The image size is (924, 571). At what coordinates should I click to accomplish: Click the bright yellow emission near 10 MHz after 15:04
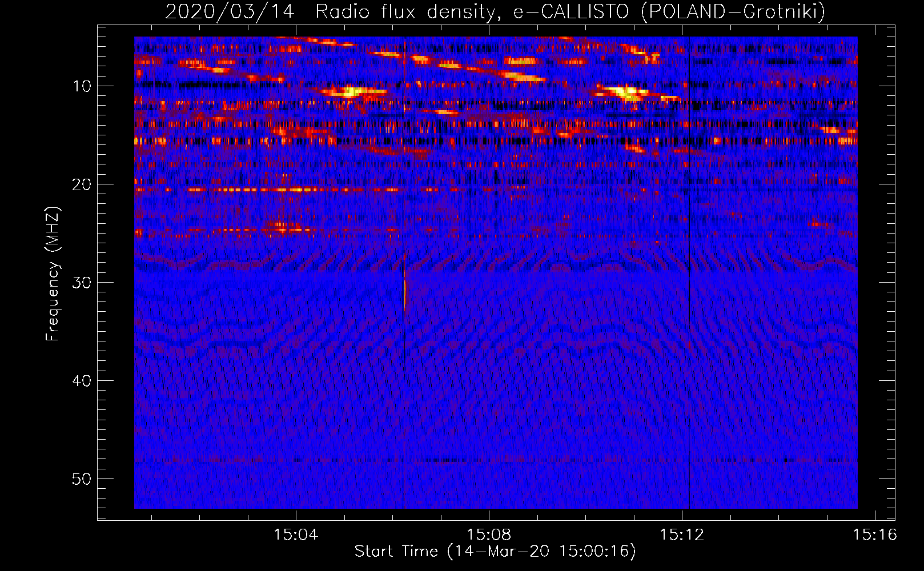tap(353, 91)
